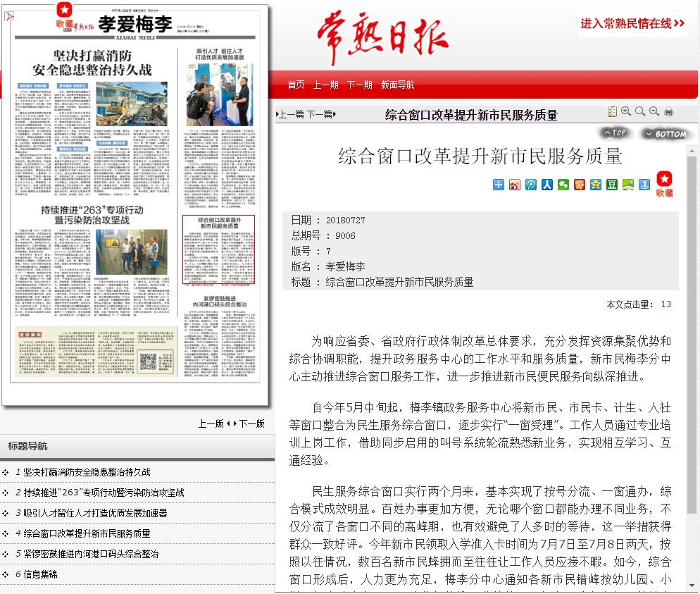Screen dimensions: 700x594
Task: Share article to Qzone yellow star
Action: (596, 185)
